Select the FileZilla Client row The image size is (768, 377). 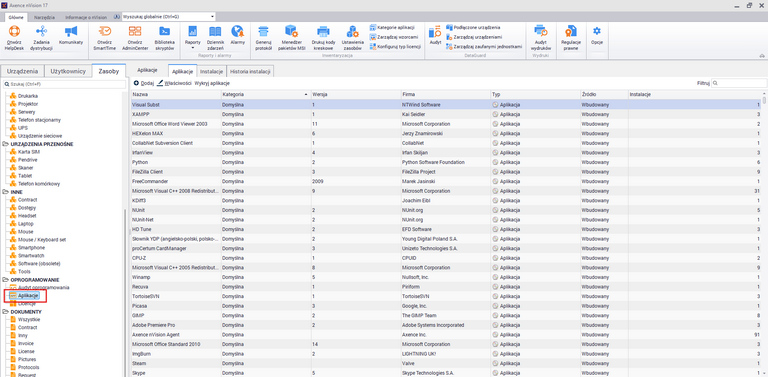tap(447, 172)
